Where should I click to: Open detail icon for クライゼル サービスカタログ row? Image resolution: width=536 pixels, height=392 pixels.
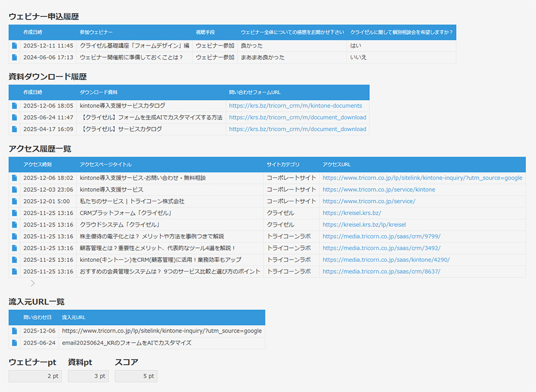[14, 129]
